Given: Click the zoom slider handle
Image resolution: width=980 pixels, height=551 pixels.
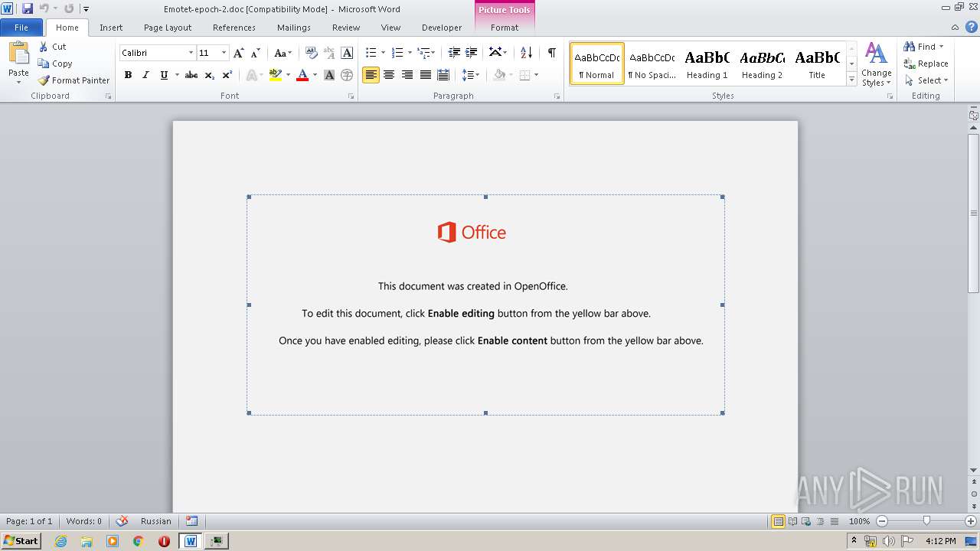Looking at the screenshot, I should [x=926, y=521].
